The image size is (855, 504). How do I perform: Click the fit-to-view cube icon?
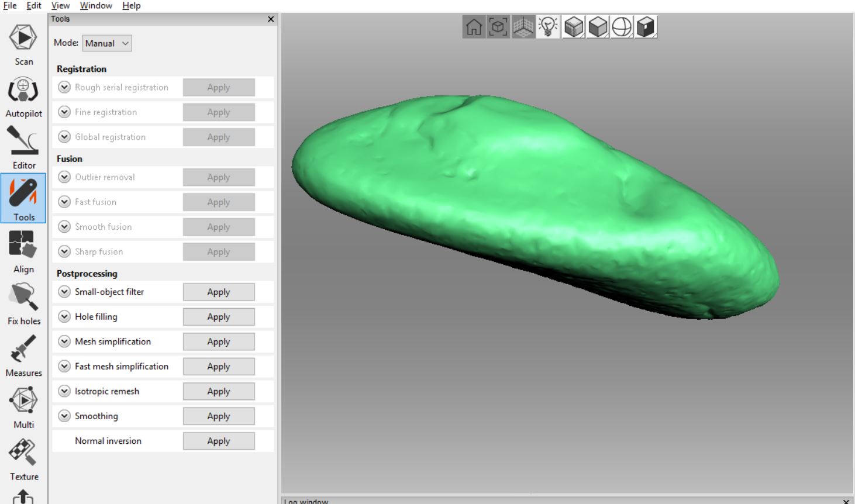click(x=498, y=27)
